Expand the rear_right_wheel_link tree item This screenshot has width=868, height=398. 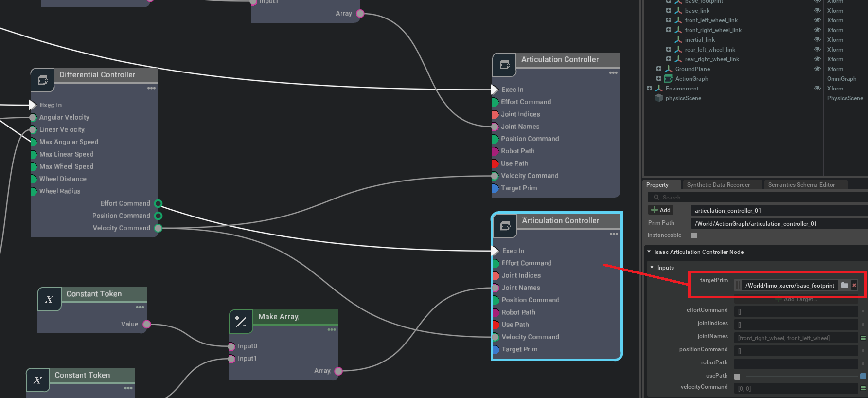pyautogui.click(x=669, y=59)
